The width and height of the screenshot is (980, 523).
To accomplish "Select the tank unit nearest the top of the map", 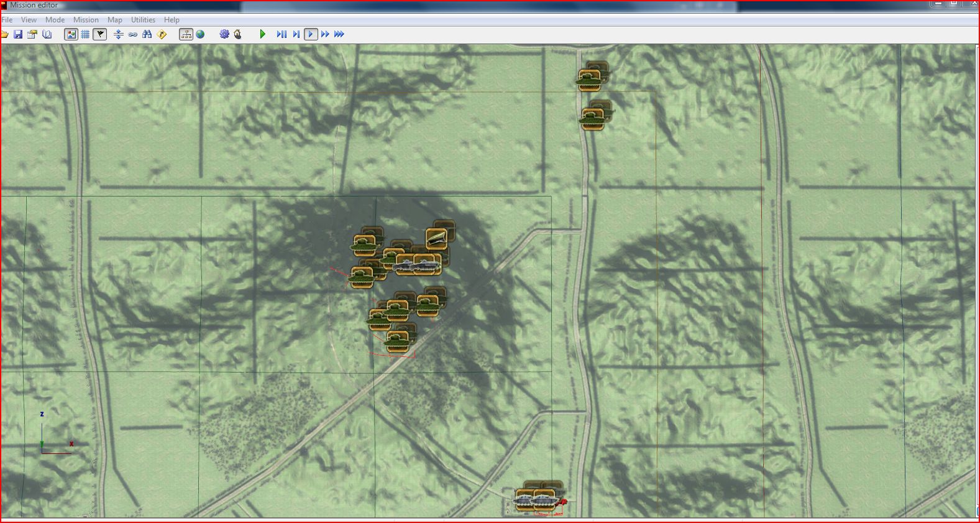I will point(589,80).
